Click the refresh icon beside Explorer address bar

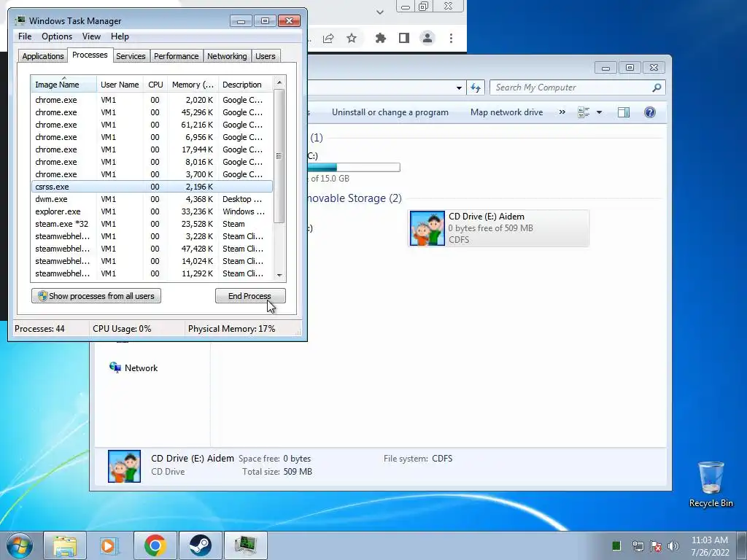pos(476,87)
